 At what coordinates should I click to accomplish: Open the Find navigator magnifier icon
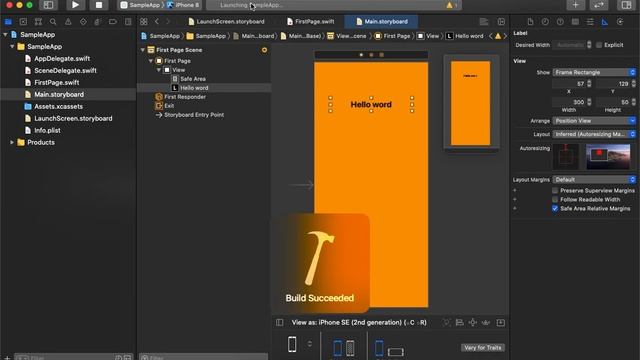[53, 22]
